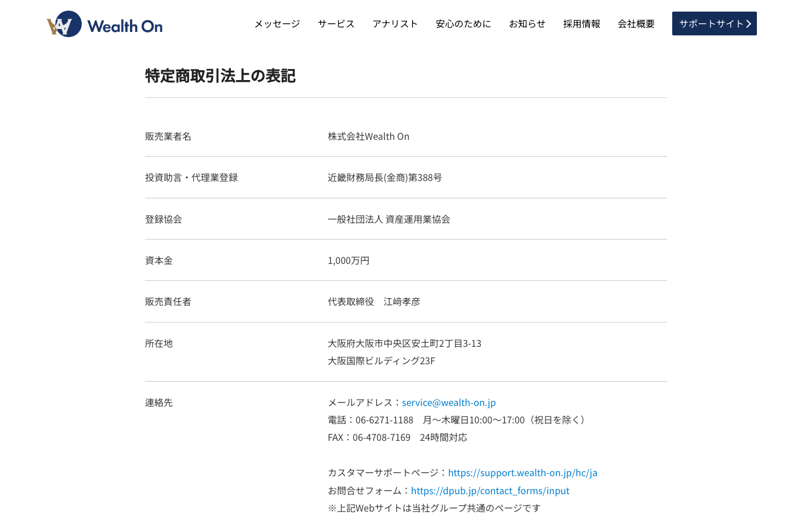Open the 安心のために menu item

[x=463, y=24]
